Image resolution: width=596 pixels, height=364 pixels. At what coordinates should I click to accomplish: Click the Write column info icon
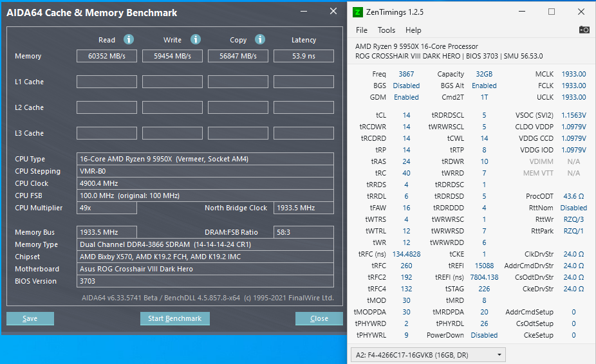coord(196,39)
